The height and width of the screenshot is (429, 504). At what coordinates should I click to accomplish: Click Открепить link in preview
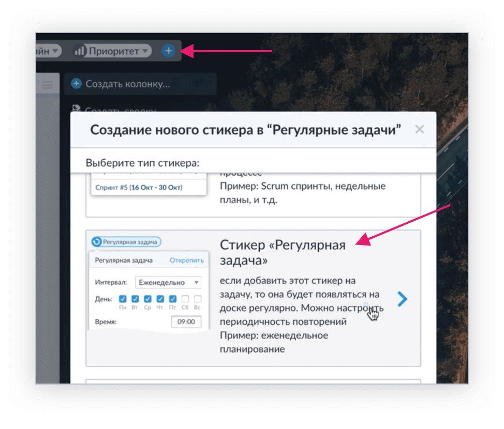pyautogui.click(x=186, y=260)
